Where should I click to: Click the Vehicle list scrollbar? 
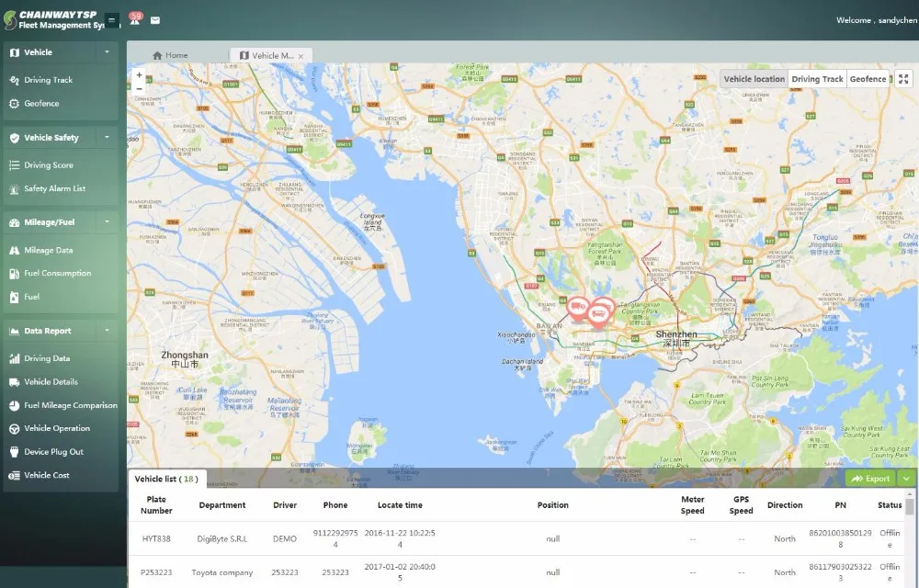(910, 507)
